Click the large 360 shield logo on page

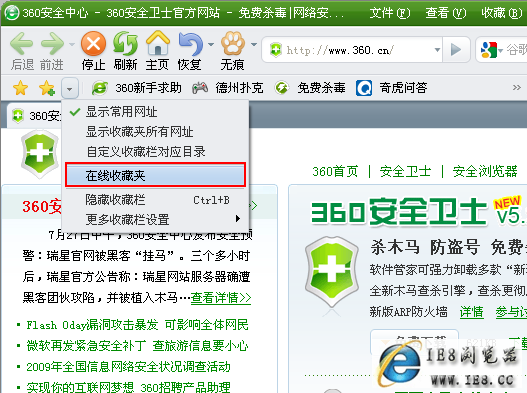[x=40, y=155]
